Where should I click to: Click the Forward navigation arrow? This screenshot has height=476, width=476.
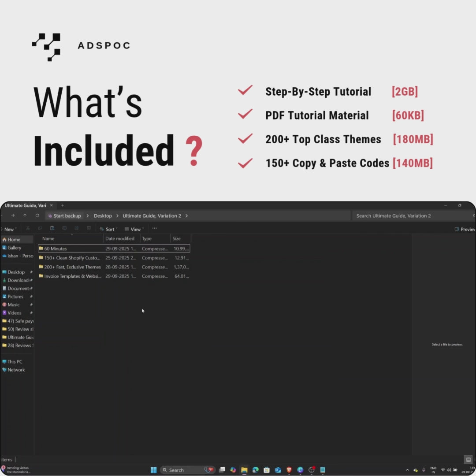[13, 216]
